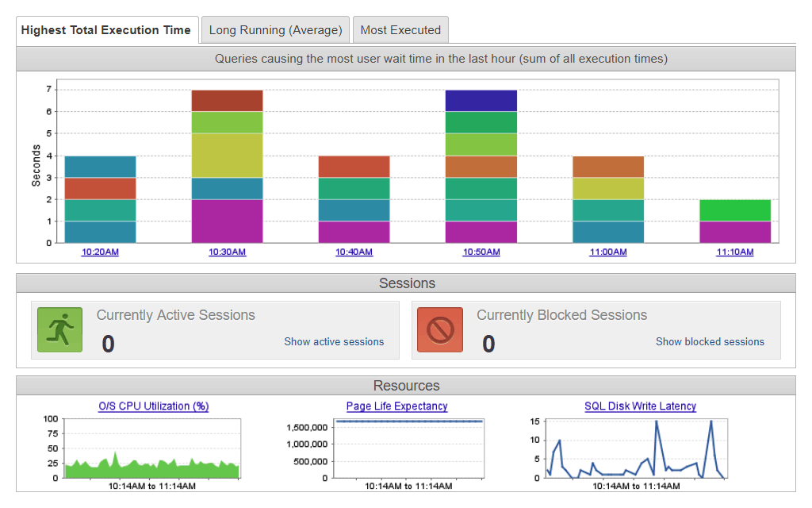Open the SQL Disk Write Latency link
The image size is (812, 508).
(x=640, y=406)
